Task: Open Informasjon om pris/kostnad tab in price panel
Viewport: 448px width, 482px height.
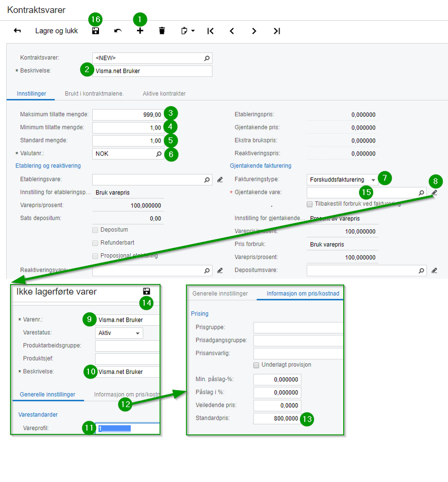Action: point(303,293)
